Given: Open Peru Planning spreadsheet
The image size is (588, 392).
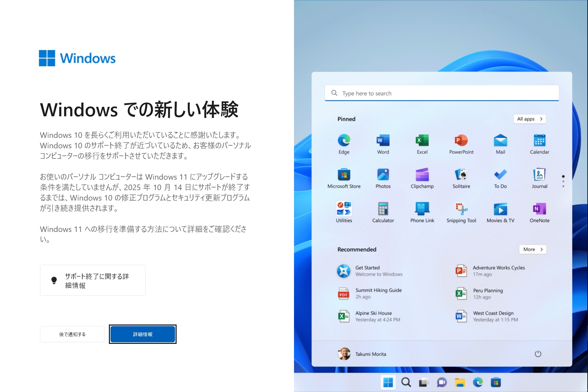Looking at the screenshot, I should click(480, 294).
